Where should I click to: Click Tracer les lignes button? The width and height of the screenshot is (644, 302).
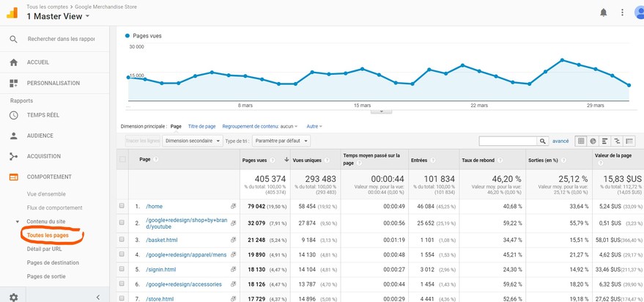[x=143, y=141]
